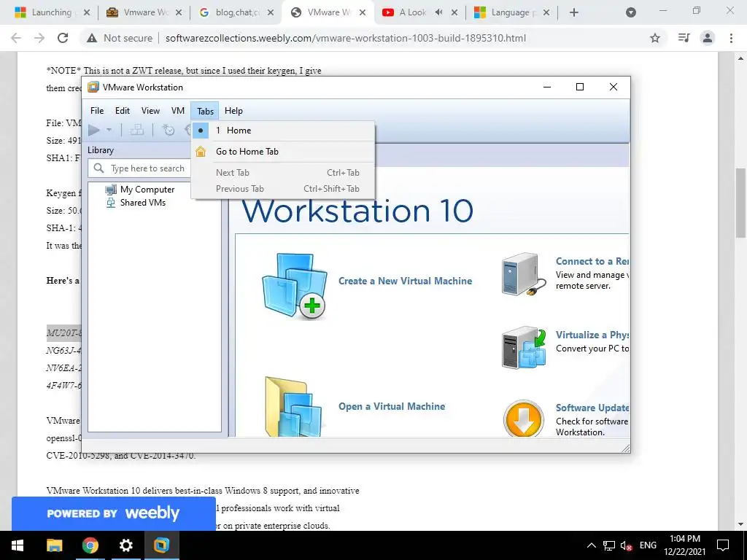Select Shared VMs in the library
The height and width of the screenshot is (560, 747).
143,203
